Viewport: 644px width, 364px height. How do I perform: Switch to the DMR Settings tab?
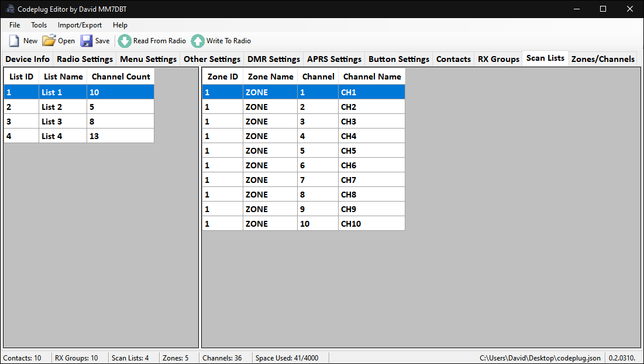coord(273,59)
